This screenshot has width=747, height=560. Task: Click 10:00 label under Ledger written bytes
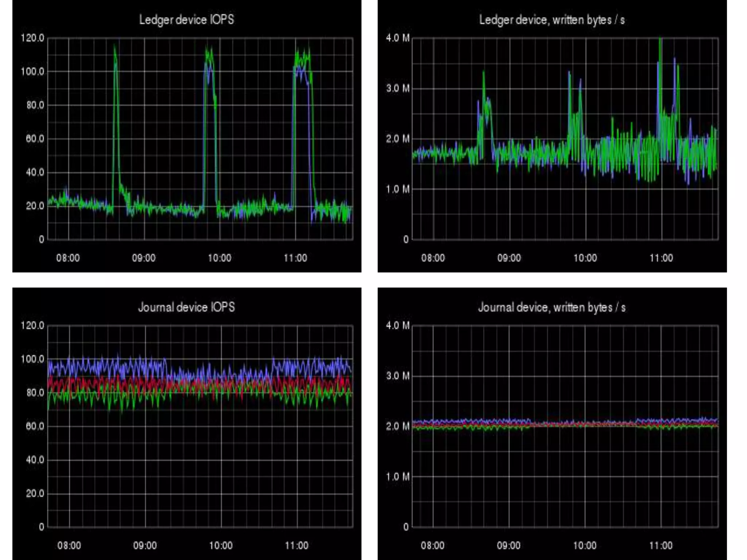pos(585,258)
